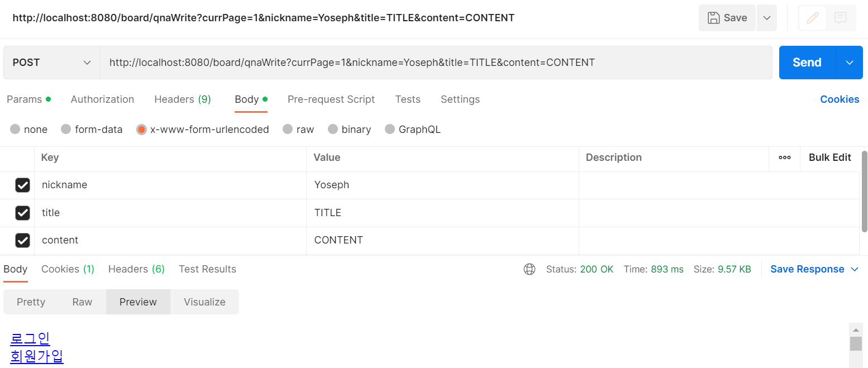Click the Save request icon
The image size is (868, 368).
726,17
